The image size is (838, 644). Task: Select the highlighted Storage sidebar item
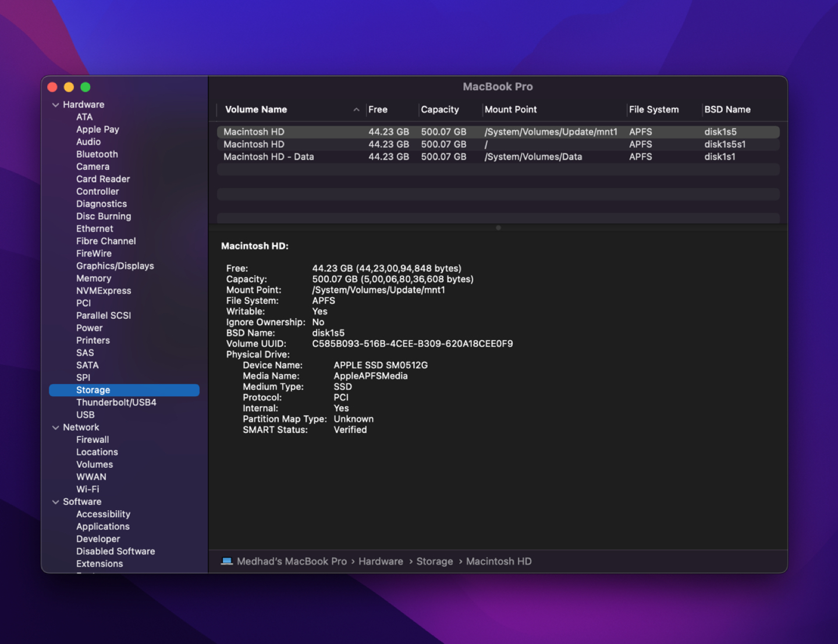click(x=124, y=390)
